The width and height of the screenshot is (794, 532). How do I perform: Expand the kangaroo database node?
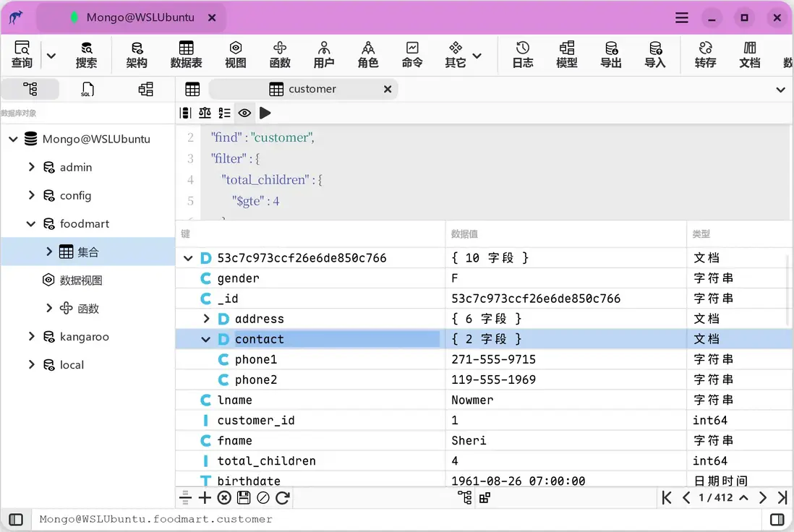click(31, 336)
